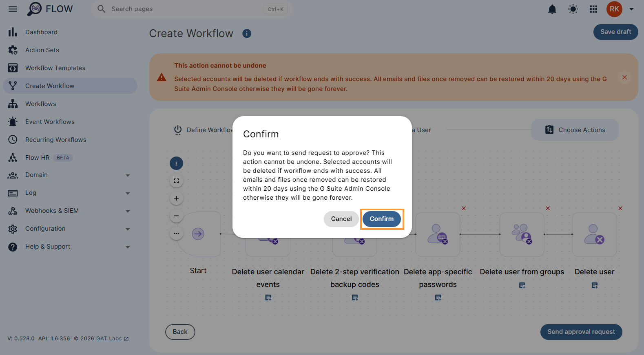Viewport: 644px width, 355px height.
Task: Add note to Delete user from groups
Action: 522,286
